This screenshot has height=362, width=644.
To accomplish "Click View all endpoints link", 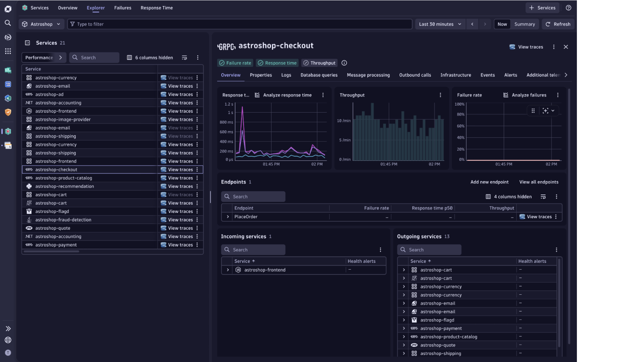I will tap(539, 182).
